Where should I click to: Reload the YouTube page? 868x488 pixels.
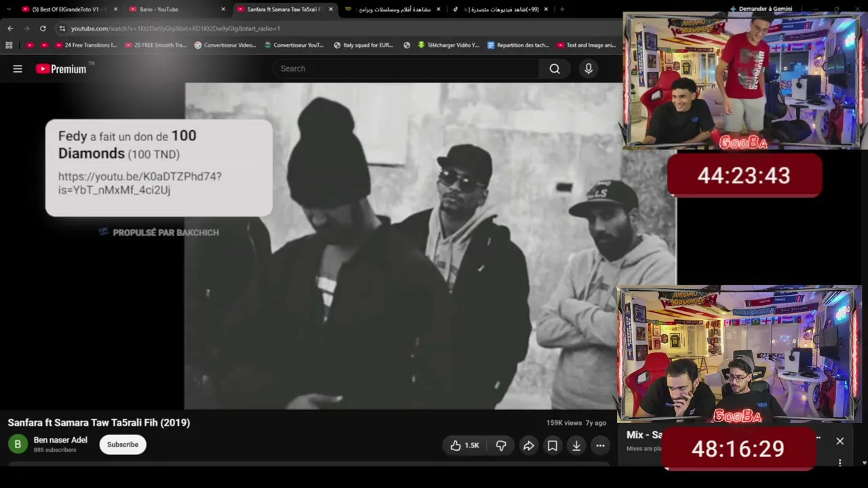[x=43, y=28]
